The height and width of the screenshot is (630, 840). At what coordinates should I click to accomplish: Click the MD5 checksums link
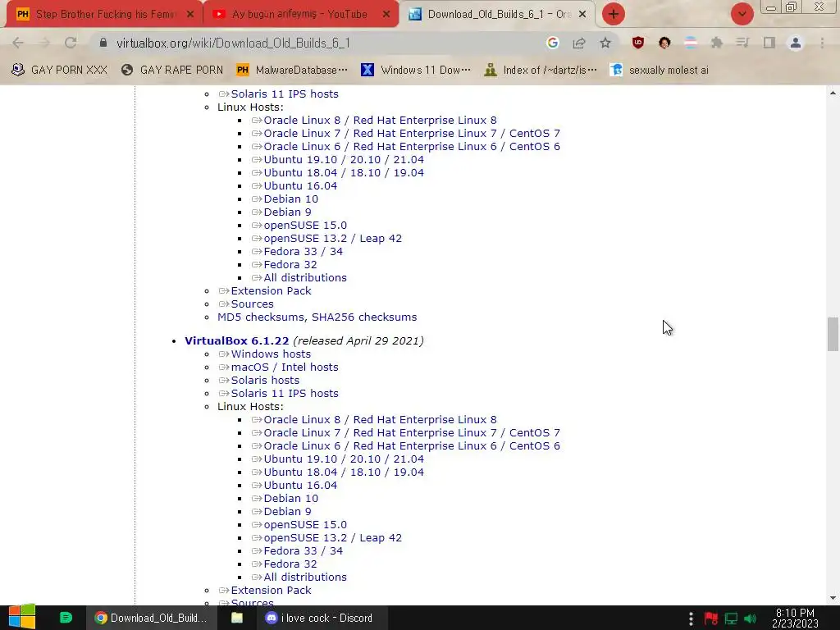[262, 317]
